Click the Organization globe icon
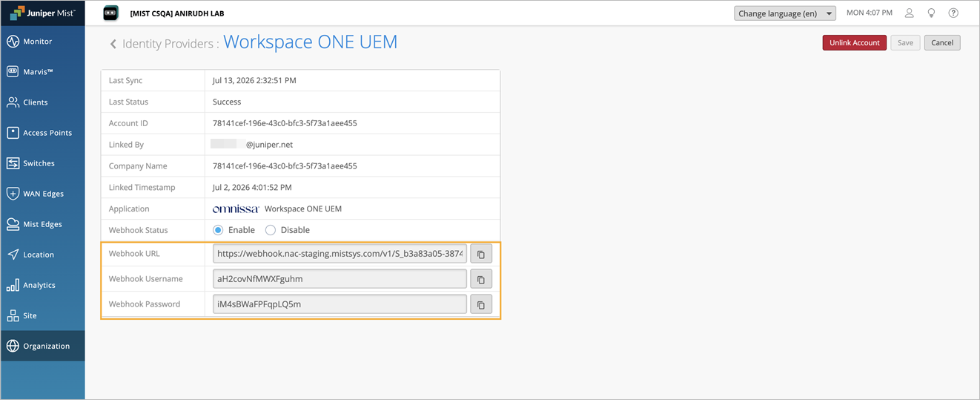Viewport: 980px width, 400px height. pyautogui.click(x=13, y=346)
